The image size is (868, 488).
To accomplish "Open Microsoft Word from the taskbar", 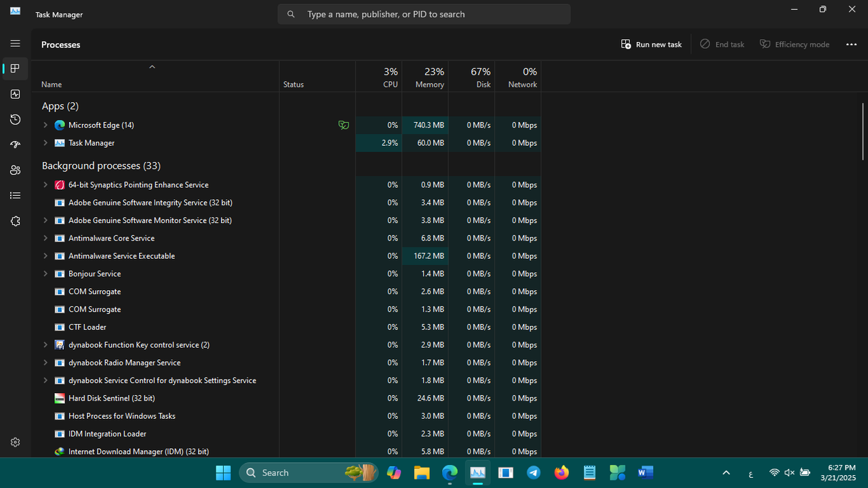I will point(645,472).
